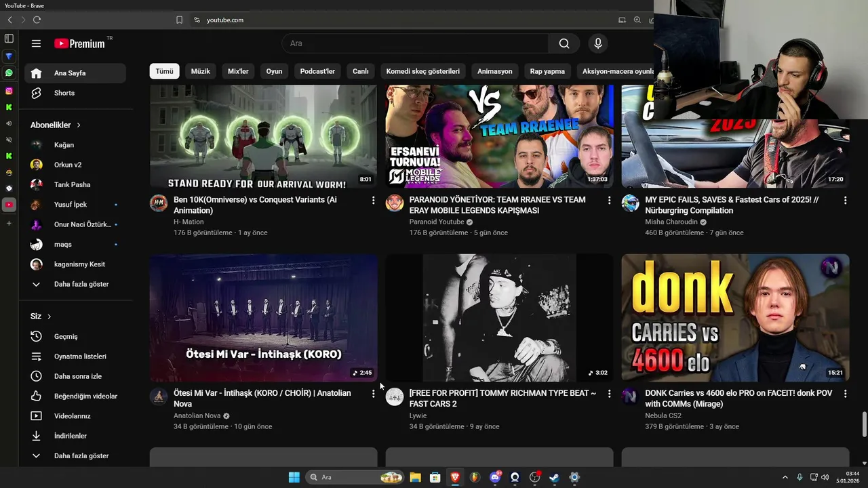The image size is (868, 488).
Task: Go back with browser back arrow
Action: (x=9, y=20)
